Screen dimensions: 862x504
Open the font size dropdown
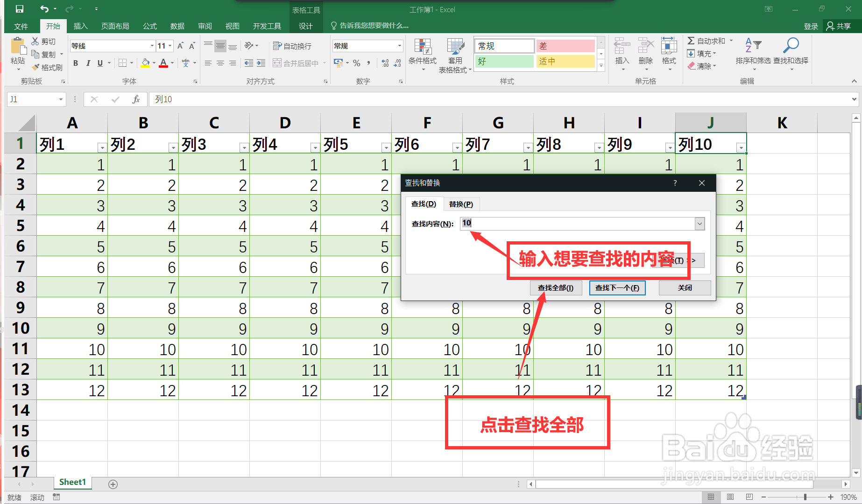tap(171, 45)
